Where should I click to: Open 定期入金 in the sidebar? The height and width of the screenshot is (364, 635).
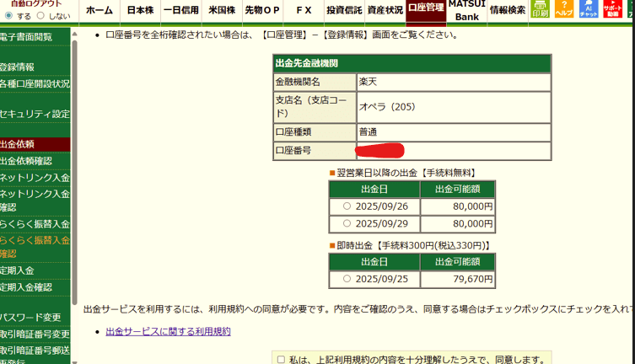click(x=17, y=270)
